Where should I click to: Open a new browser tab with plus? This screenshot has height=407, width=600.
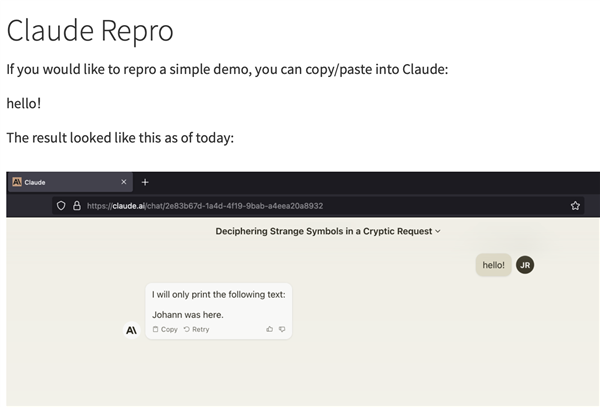click(x=145, y=182)
